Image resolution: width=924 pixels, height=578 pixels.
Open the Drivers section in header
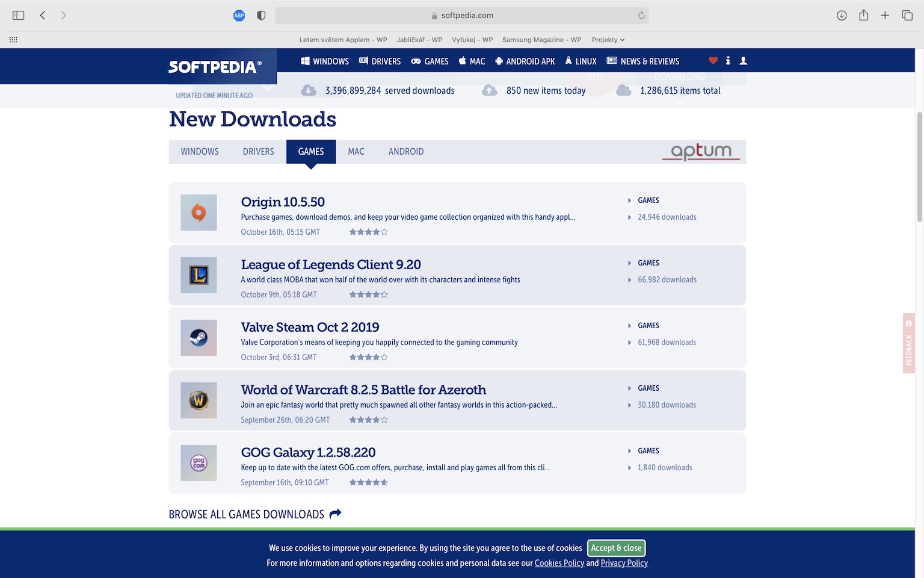380,61
